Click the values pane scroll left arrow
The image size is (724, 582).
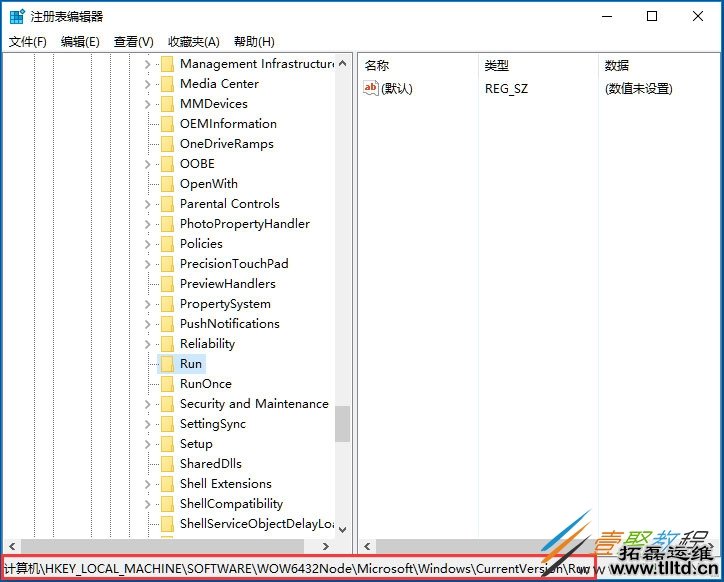point(367,546)
